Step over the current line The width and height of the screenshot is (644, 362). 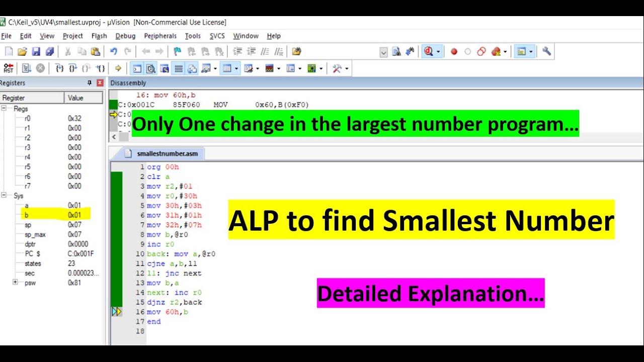(x=73, y=68)
